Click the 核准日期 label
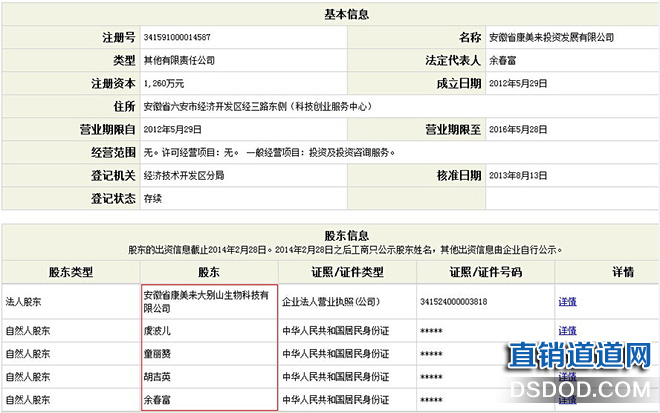The width and height of the screenshot is (660, 413). [x=459, y=175]
